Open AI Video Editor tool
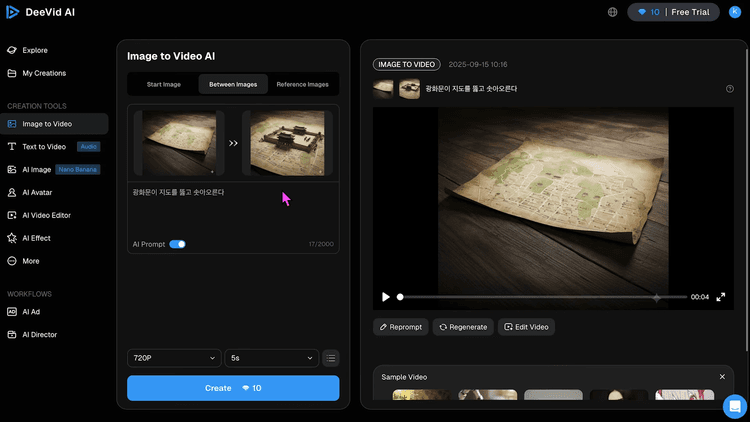This screenshot has height=422, width=750. (x=46, y=215)
